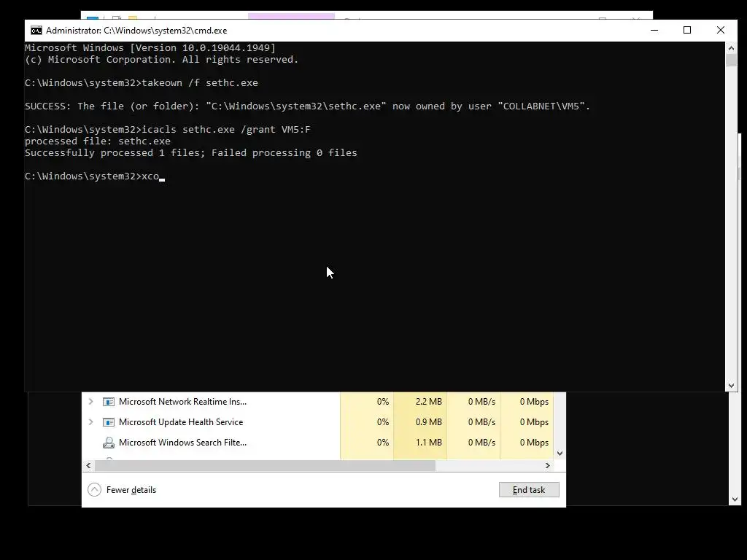
Task: Click cmd window scrollbar down arrow
Action: [731, 386]
